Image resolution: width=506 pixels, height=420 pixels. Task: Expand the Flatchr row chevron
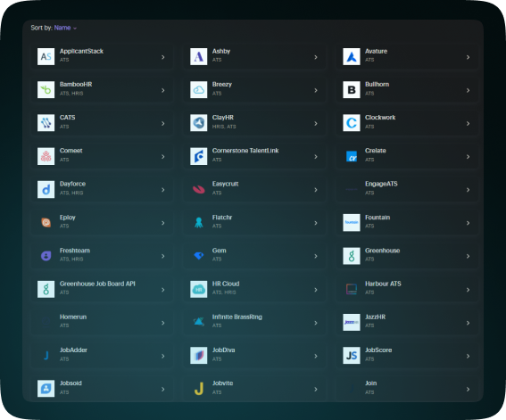click(x=316, y=223)
